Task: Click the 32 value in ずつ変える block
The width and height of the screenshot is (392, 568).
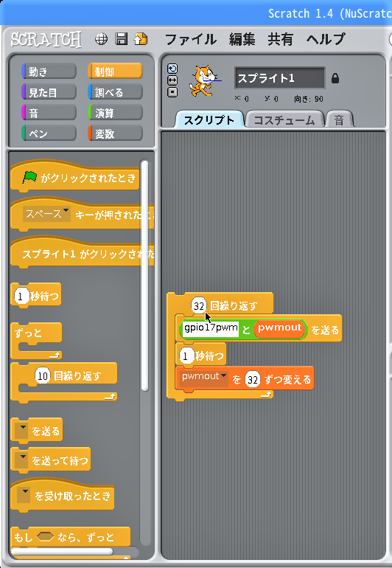Action: pos(253,379)
